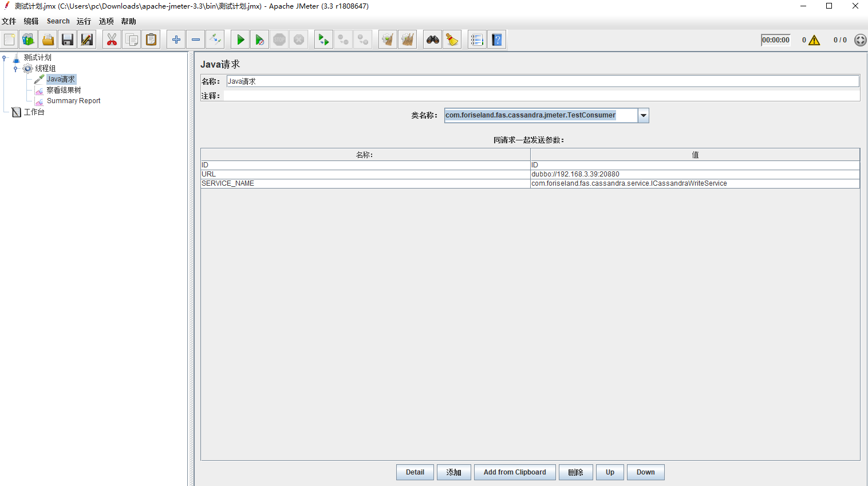Viewport: 868px width, 486px height.
Task: Clear results with single broom icon
Action: tap(388, 40)
